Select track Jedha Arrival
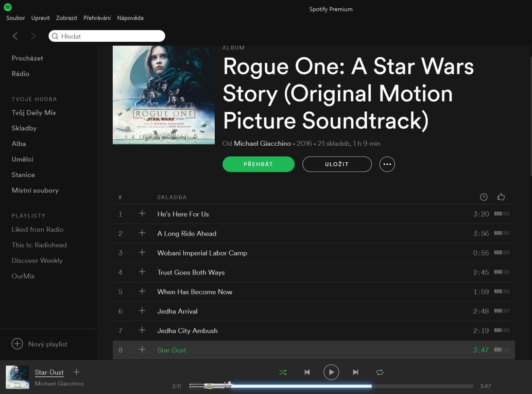Image resolution: width=532 pixels, height=394 pixels. (x=177, y=311)
